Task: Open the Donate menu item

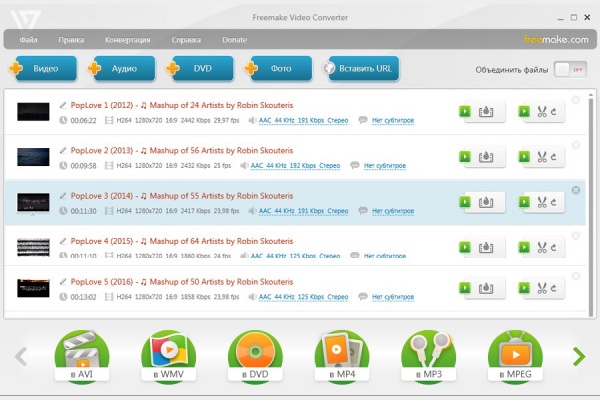Action: tap(235, 40)
